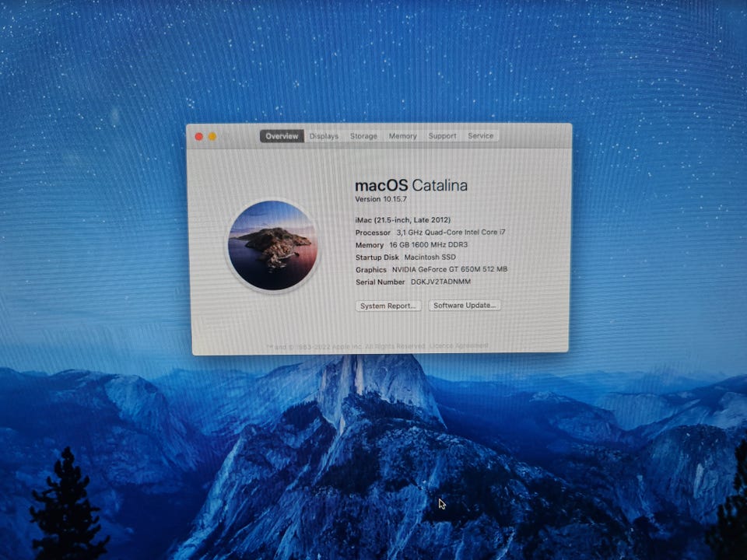747x560 pixels.
Task: Select the Memory tab
Action: pos(402,136)
